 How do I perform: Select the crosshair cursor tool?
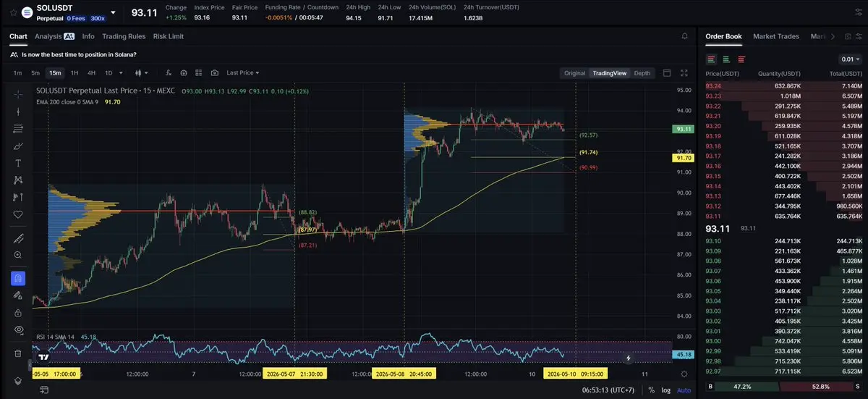(18, 95)
